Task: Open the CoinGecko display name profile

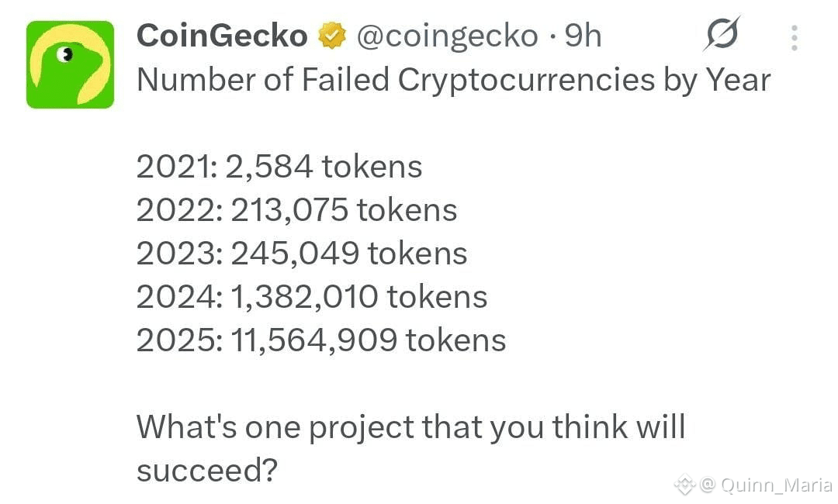Action: (222, 36)
